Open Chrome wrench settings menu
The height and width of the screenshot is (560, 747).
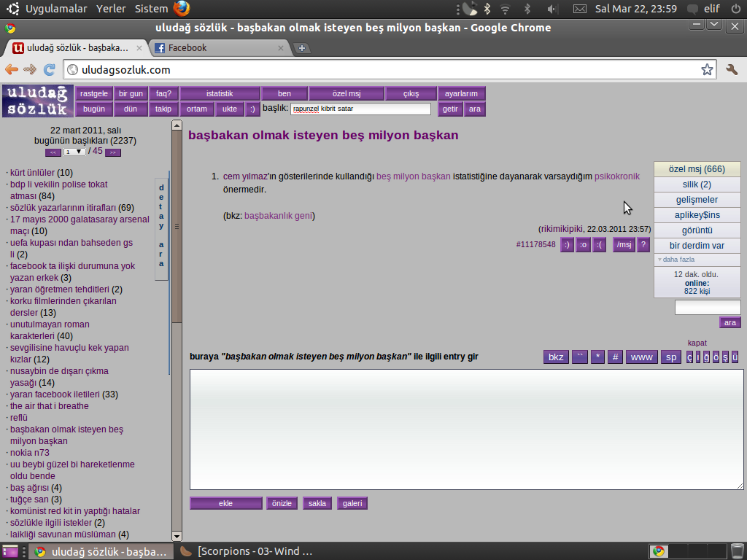click(732, 69)
